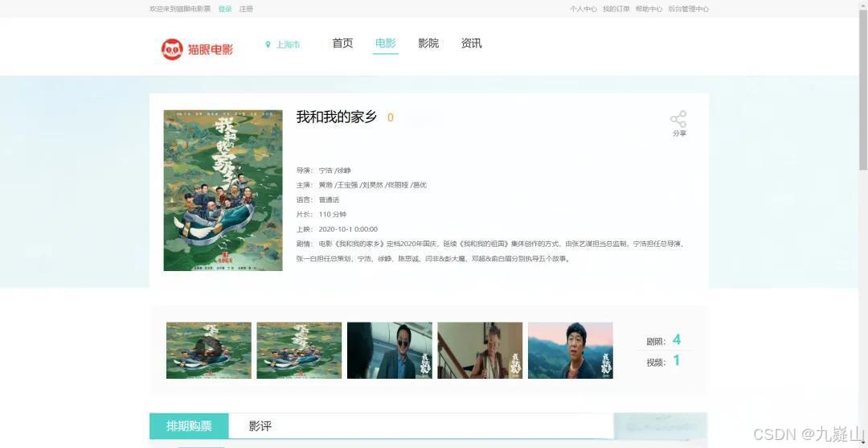Open 帮助中心 from top bar

(649, 9)
